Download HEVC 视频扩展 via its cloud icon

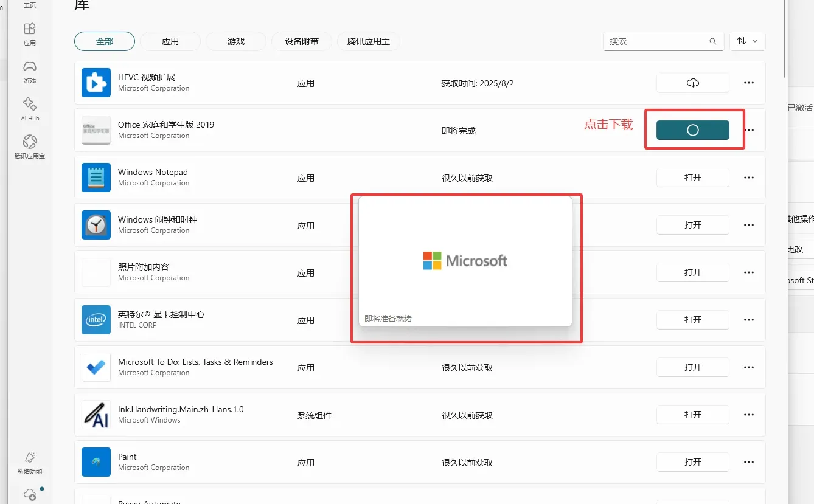693,82
